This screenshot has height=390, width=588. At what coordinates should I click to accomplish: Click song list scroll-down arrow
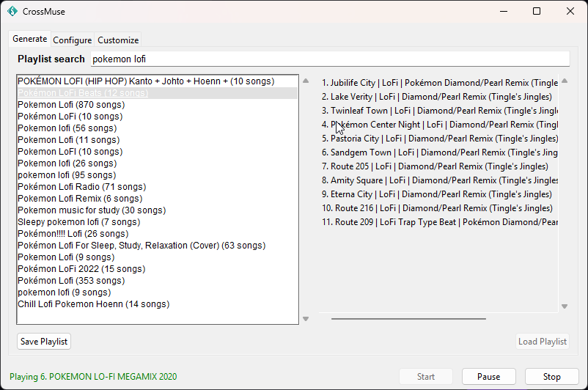[x=565, y=306]
